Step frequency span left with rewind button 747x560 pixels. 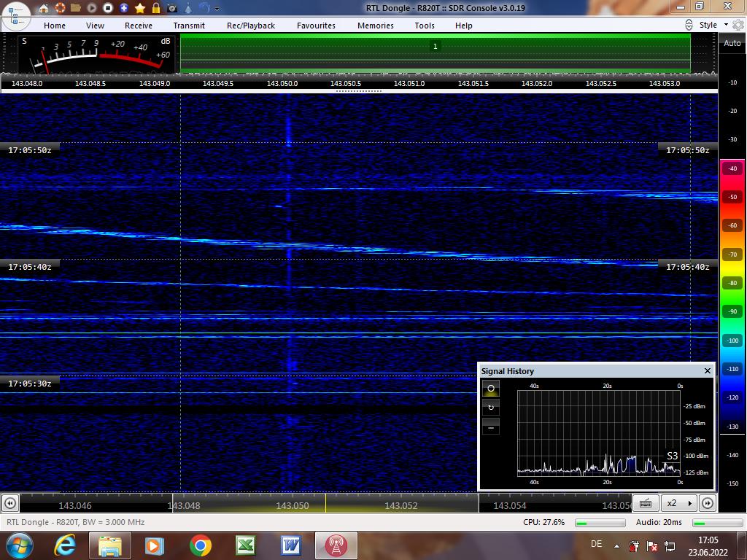point(10,503)
